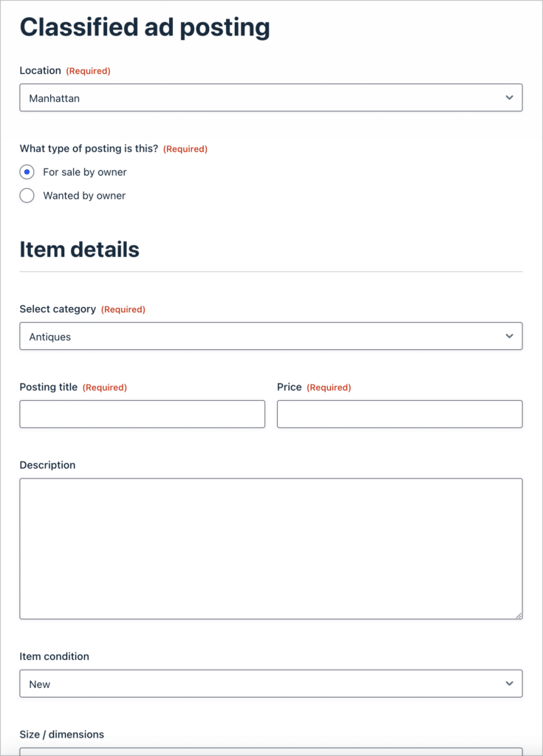Open the Select category dropdown showing Antiques
This screenshot has width=543, height=756.
coord(271,336)
